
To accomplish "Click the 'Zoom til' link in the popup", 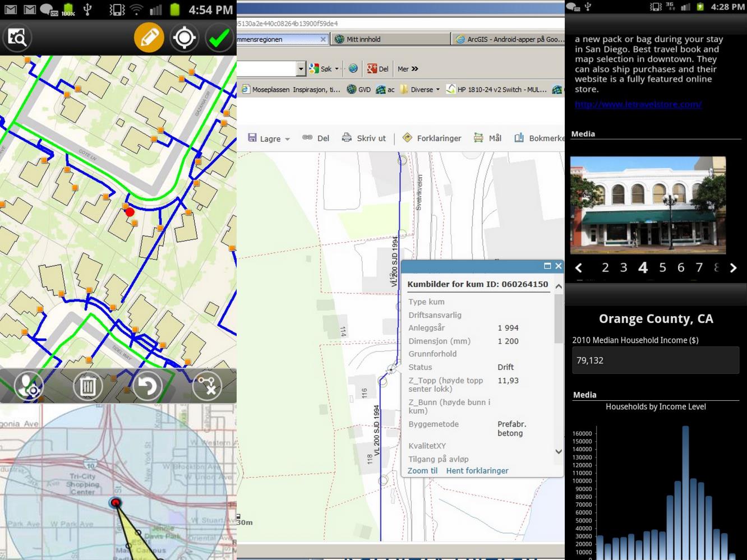I will click(x=422, y=470).
